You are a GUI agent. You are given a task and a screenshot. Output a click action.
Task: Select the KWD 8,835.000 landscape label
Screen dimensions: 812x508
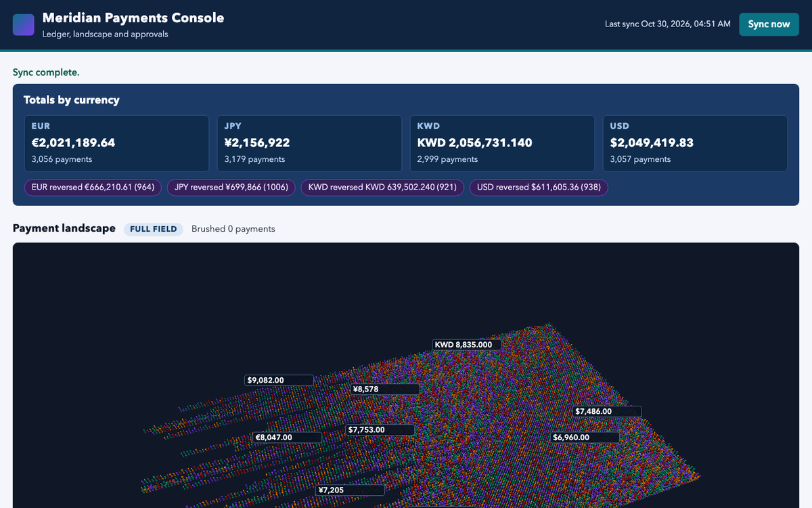point(467,345)
